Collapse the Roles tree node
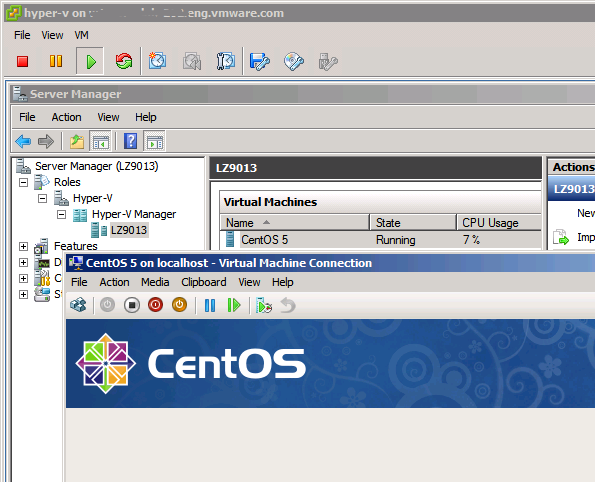The width and height of the screenshot is (595, 482). pyautogui.click(x=24, y=183)
